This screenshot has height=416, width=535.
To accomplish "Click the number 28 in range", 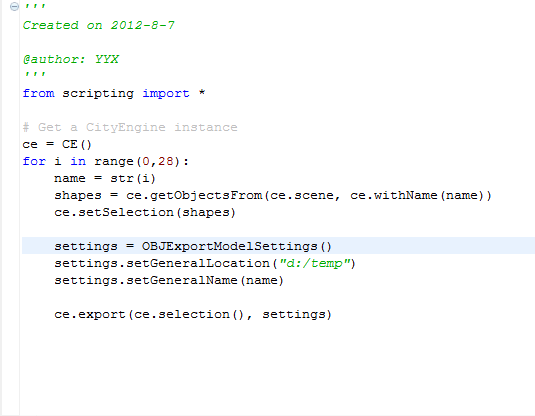I will pos(165,161).
